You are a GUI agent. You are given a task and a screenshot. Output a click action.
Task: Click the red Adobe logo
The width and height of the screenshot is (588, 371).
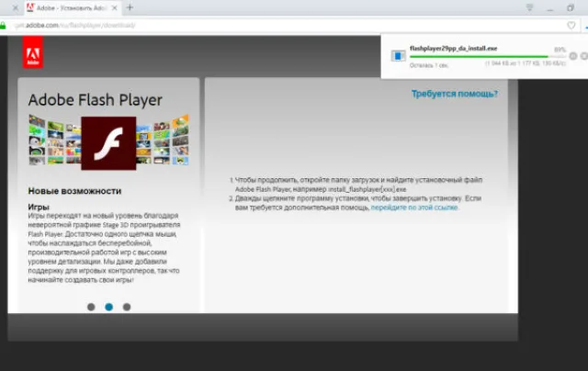click(x=33, y=52)
